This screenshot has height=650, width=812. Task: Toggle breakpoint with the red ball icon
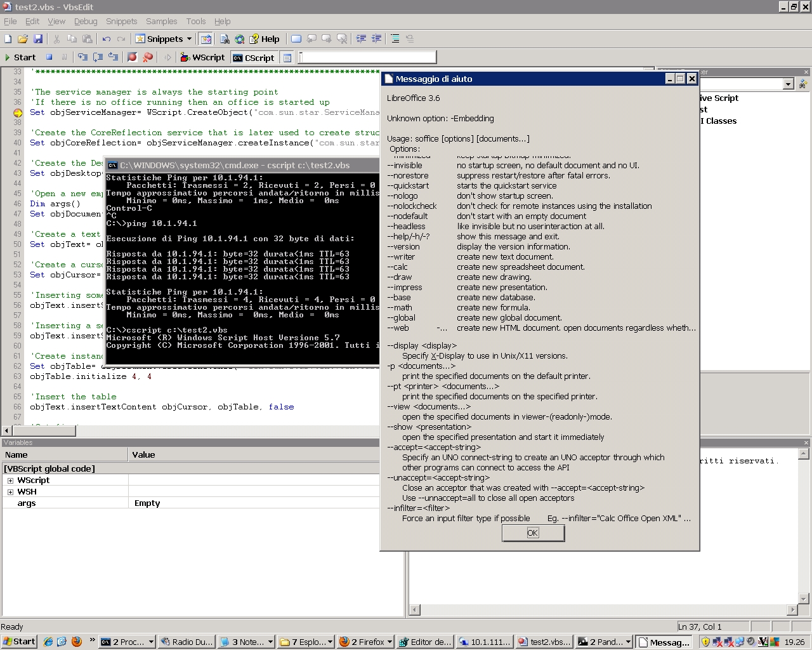coord(132,57)
